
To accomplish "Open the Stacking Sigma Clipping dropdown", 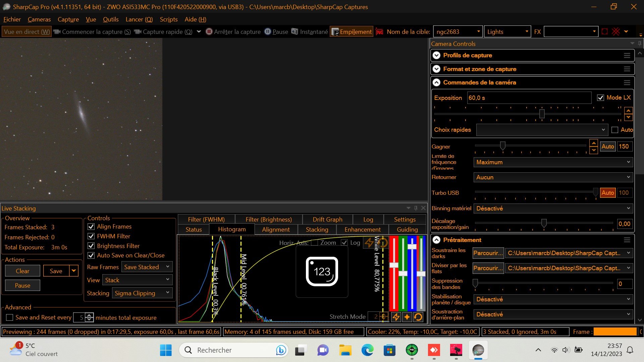I will pos(142,293).
